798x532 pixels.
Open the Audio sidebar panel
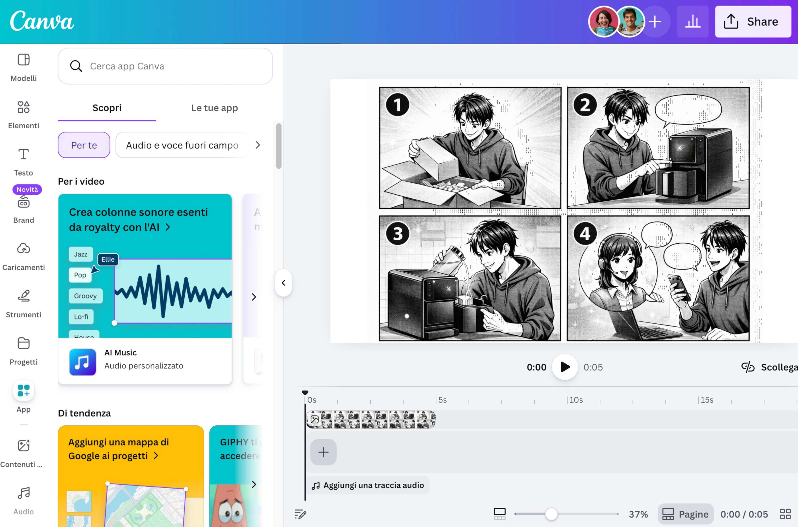point(23,501)
